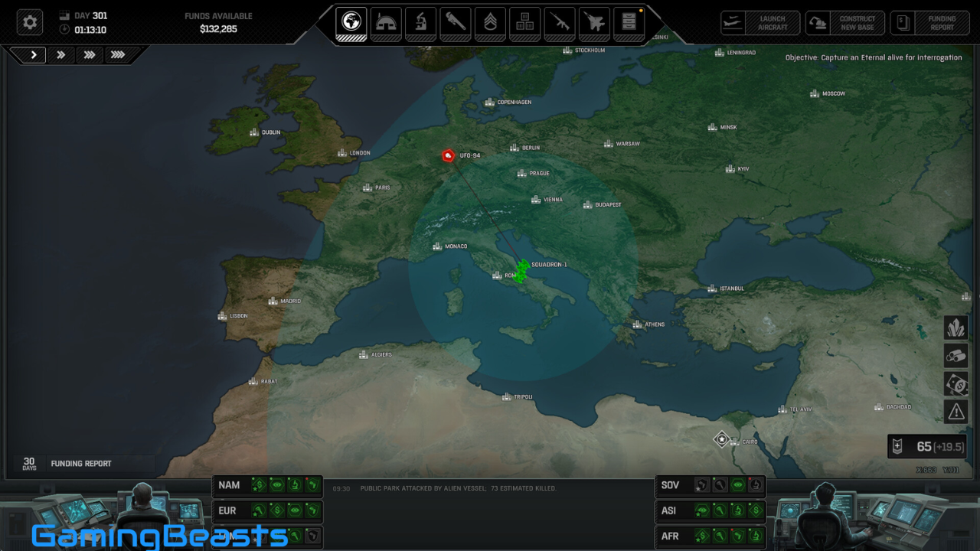Click the Tripoli city marker
The image size is (980, 551).
click(517, 396)
